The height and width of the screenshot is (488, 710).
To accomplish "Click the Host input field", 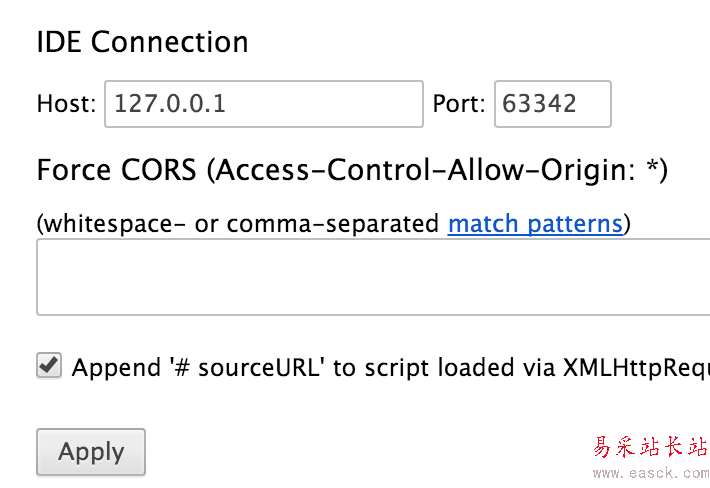I will [263, 104].
